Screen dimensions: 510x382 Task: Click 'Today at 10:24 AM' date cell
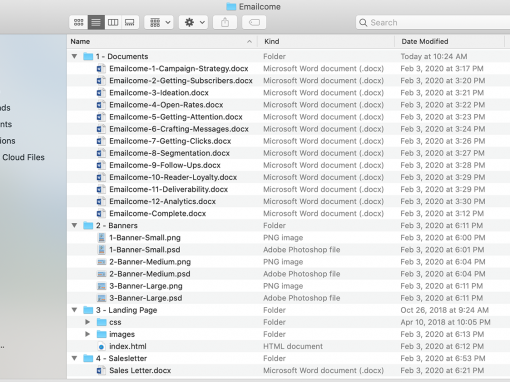coord(434,56)
